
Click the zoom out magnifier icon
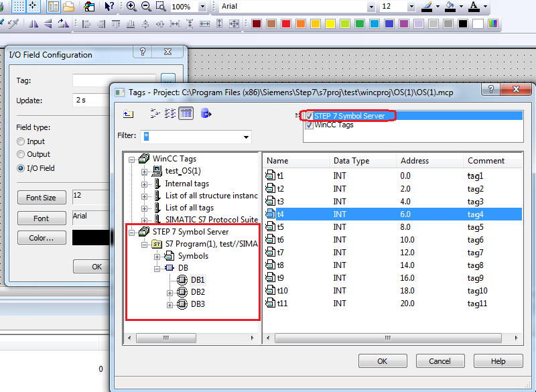[x=146, y=6]
